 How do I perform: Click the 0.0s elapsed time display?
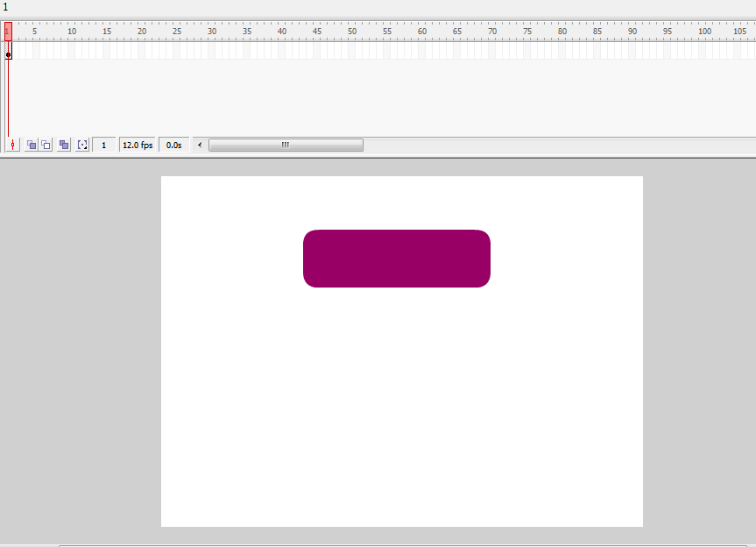173,146
